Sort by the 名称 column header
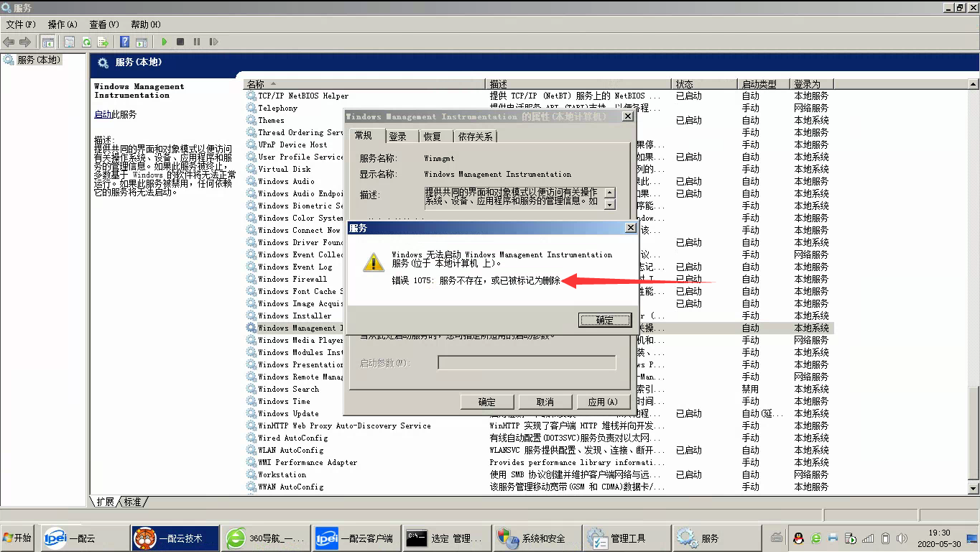 (x=366, y=84)
